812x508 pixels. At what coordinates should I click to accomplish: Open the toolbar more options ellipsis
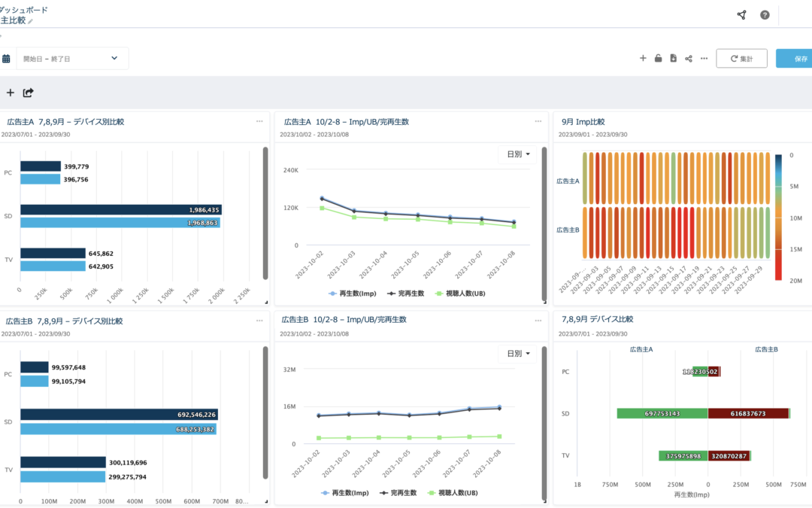coord(704,59)
